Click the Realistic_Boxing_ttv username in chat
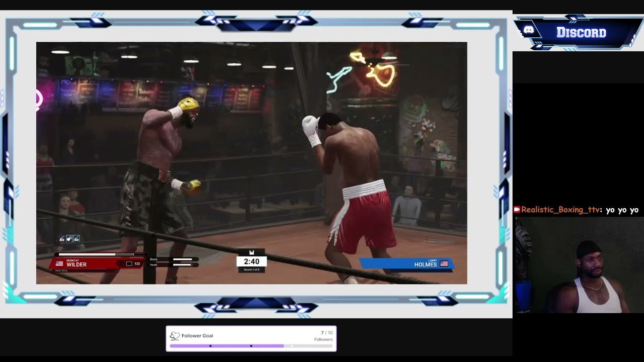Image resolution: width=644 pixels, height=362 pixels. click(560, 210)
